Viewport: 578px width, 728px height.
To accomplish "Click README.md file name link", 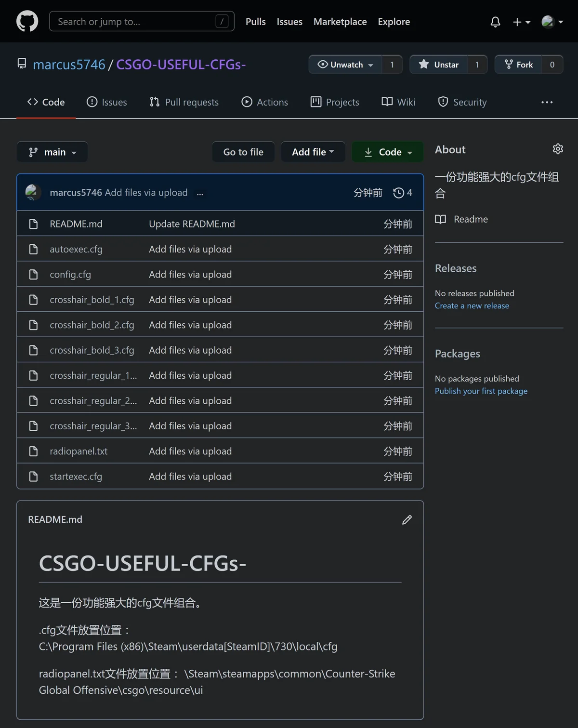I will 76,224.
